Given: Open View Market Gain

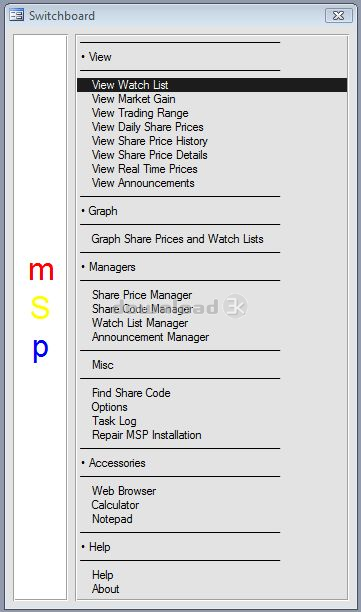Looking at the screenshot, I should pos(133,99).
